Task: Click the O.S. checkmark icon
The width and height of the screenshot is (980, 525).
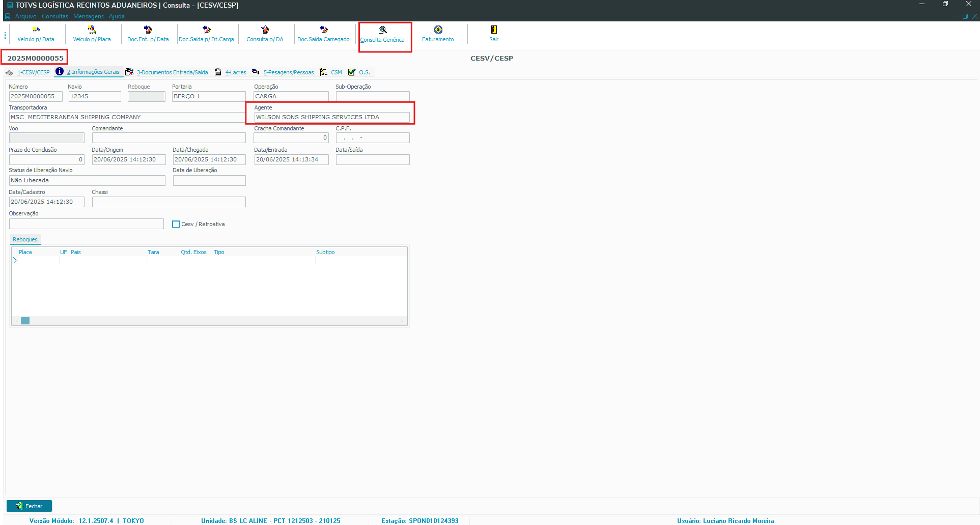Action: [x=352, y=72]
